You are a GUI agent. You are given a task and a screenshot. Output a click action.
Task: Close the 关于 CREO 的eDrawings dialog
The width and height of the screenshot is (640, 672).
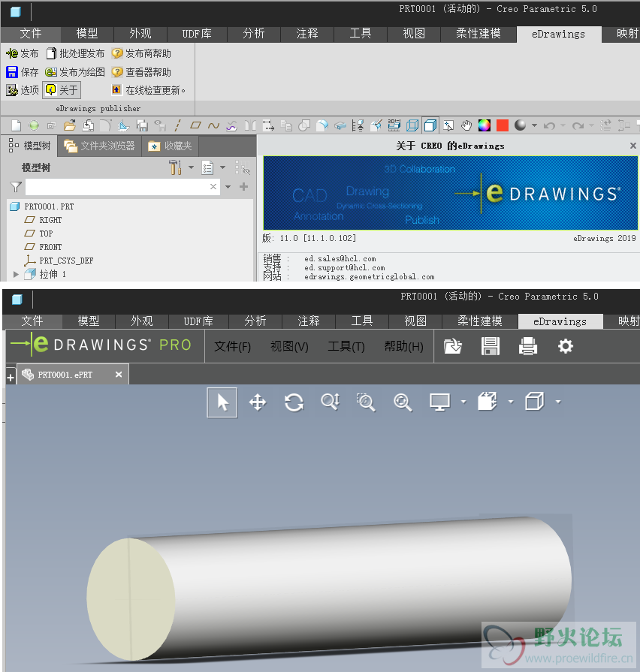(x=633, y=146)
